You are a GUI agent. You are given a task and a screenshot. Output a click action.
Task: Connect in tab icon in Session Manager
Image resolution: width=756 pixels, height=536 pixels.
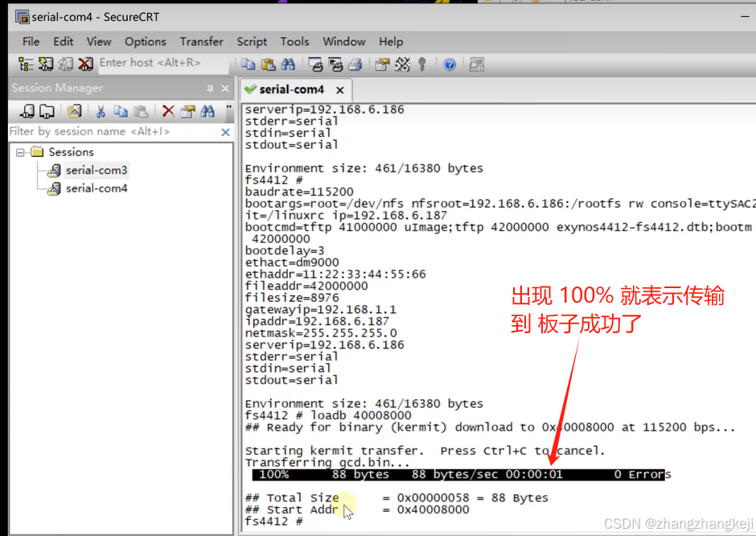27,111
